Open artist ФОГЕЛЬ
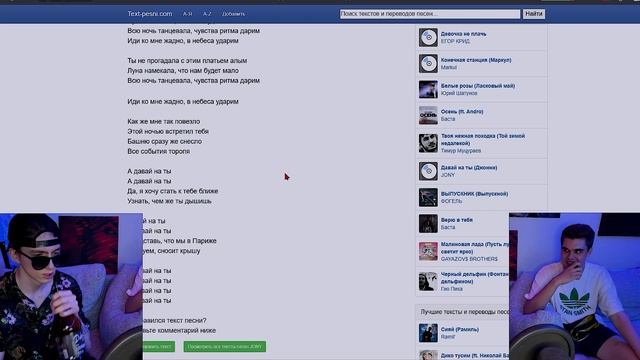Image resolution: width=640 pixels, height=360 pixels. [x=451, y=201]
